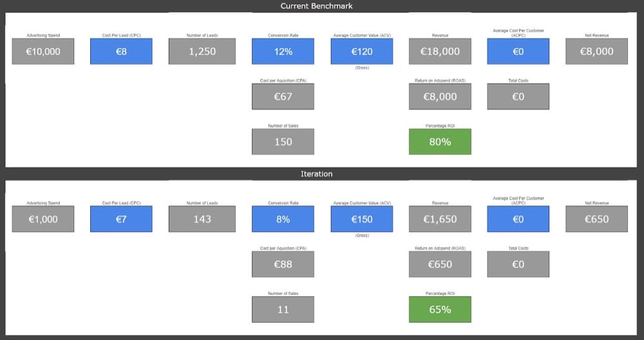Viewport: 644px width, 340px height.
Task: Select the €88 Cost per Acquisition cell
Action: (283, 264)
